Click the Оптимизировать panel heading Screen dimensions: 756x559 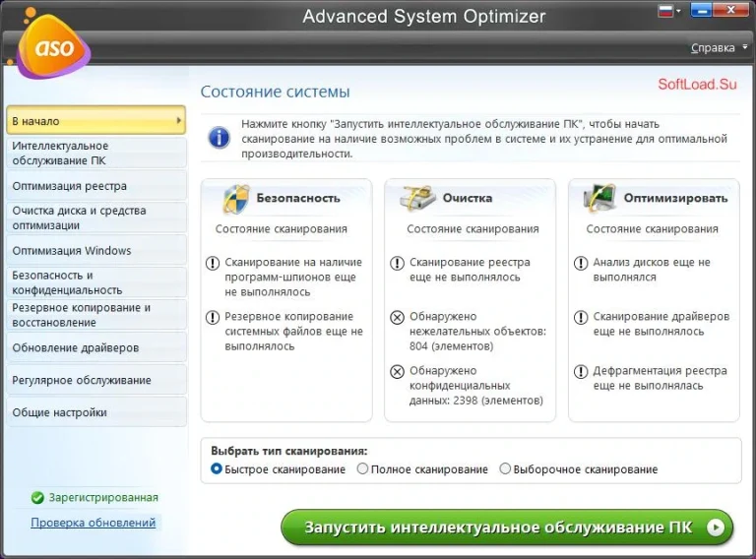(675, 198)
